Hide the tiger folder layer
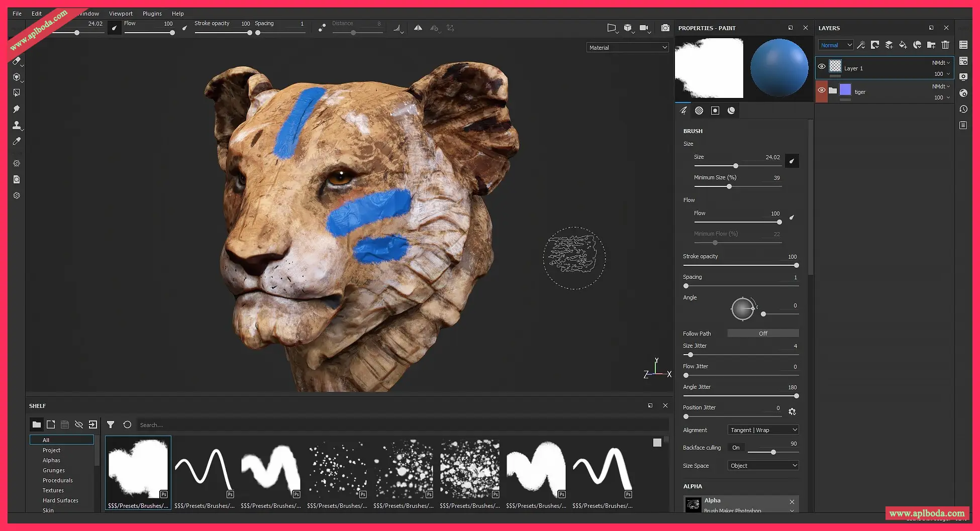The image size is (980, 531). point(822,90)
